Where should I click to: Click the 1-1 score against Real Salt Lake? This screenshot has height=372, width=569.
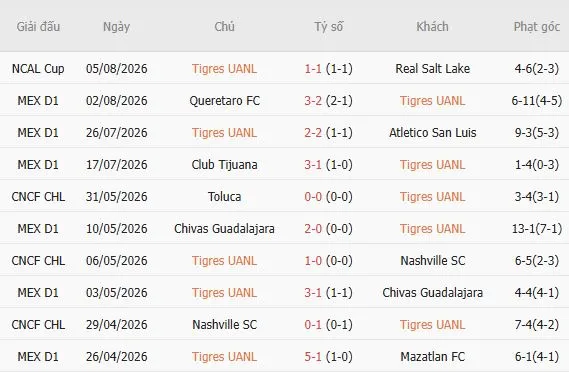pyautogui.click(x=313, y=69)
